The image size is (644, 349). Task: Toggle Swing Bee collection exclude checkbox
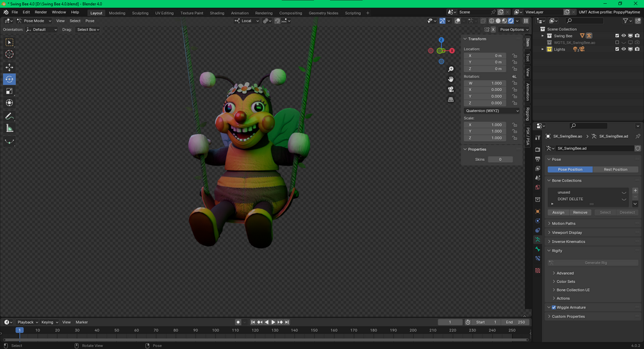(617, 36)
